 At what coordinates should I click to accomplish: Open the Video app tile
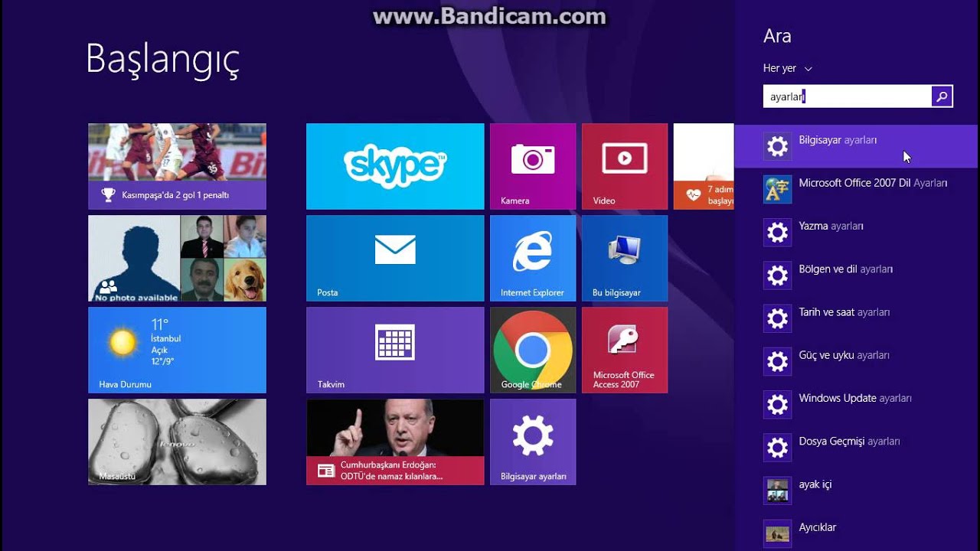point(625,166)
